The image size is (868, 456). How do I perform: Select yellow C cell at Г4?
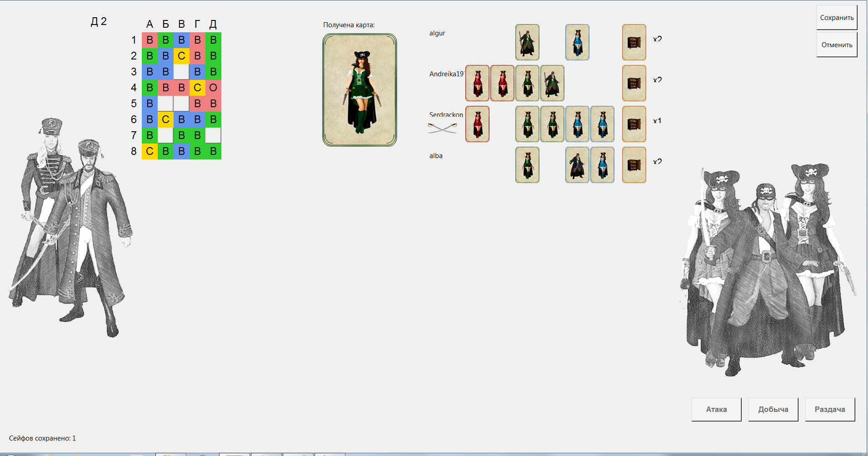point(197,88)
